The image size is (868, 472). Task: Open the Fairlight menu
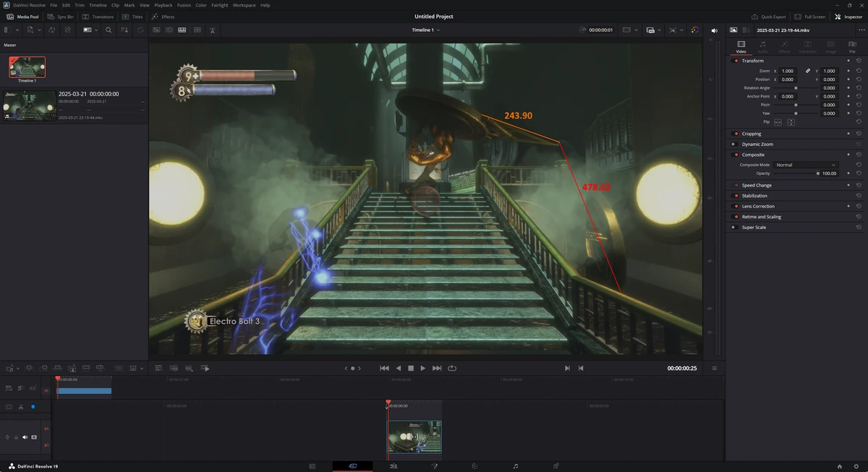[x=220, y=5]
